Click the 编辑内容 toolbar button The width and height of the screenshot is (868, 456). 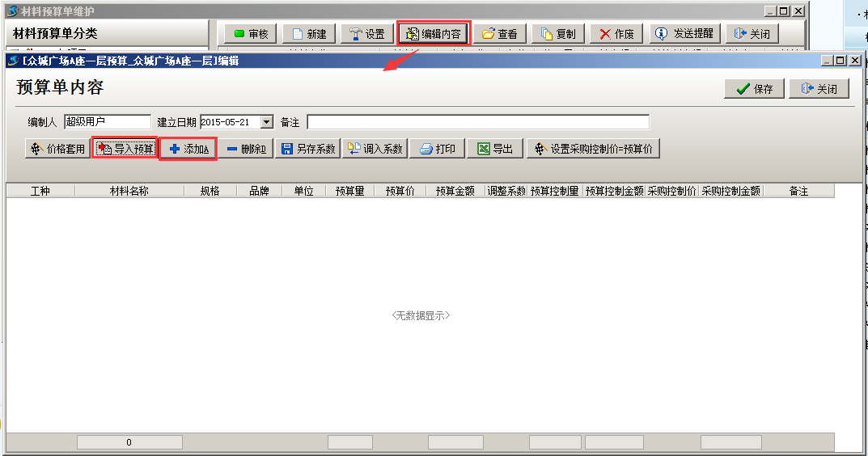[434, 34]
